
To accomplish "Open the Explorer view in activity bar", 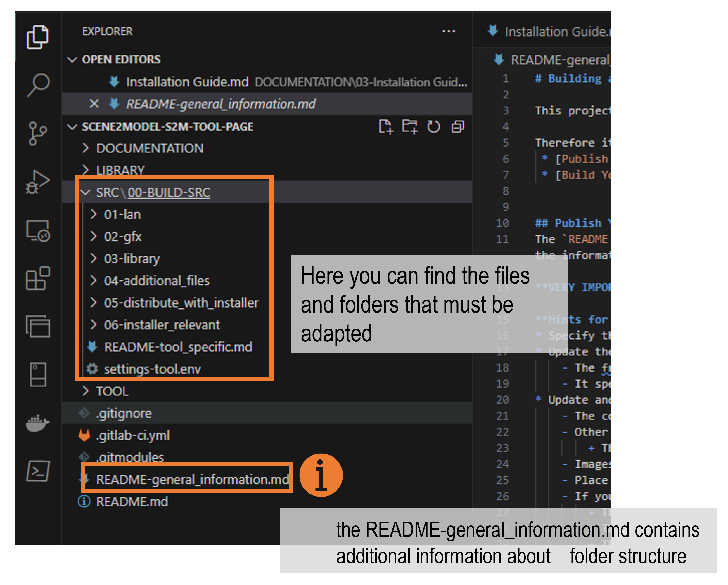I will click(37, 37).
